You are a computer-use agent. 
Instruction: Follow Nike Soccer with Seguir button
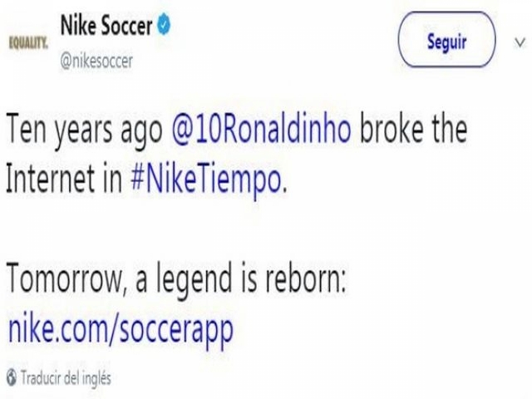tap(446, 40)
